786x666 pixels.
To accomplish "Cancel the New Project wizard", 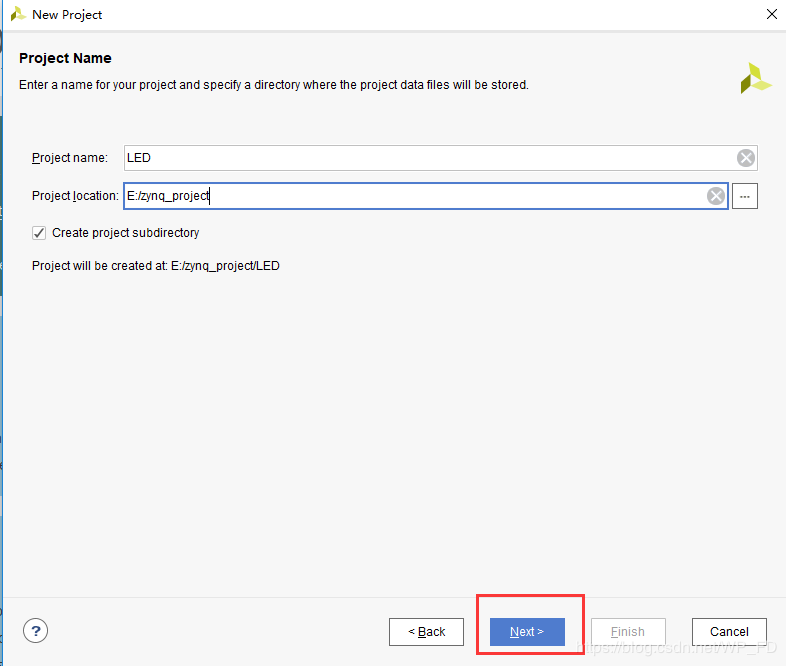I will (729, 632).
